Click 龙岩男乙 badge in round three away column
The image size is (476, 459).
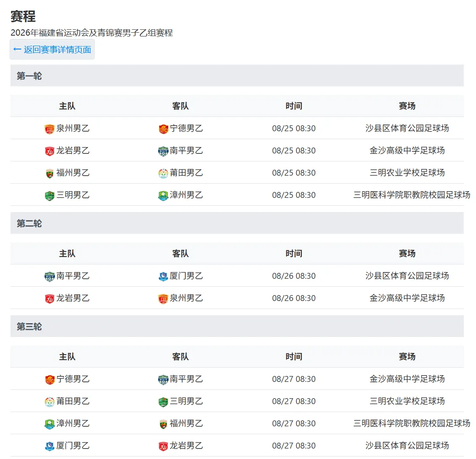tap(163, 446)
